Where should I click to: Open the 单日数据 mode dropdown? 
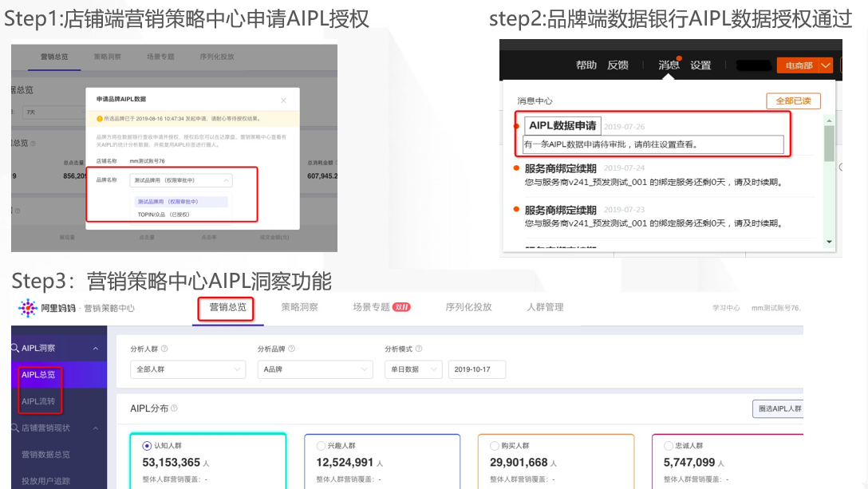[x=413, y=369]
